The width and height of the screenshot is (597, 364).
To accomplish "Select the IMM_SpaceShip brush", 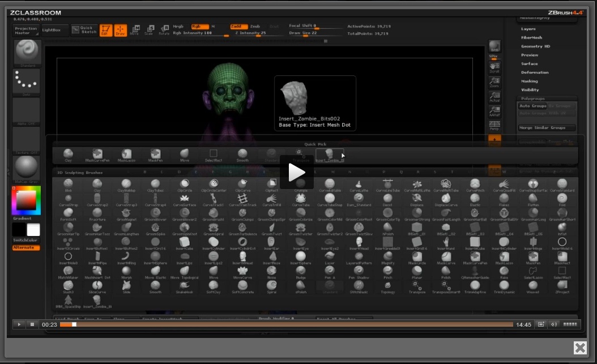I will coord(68,301).
